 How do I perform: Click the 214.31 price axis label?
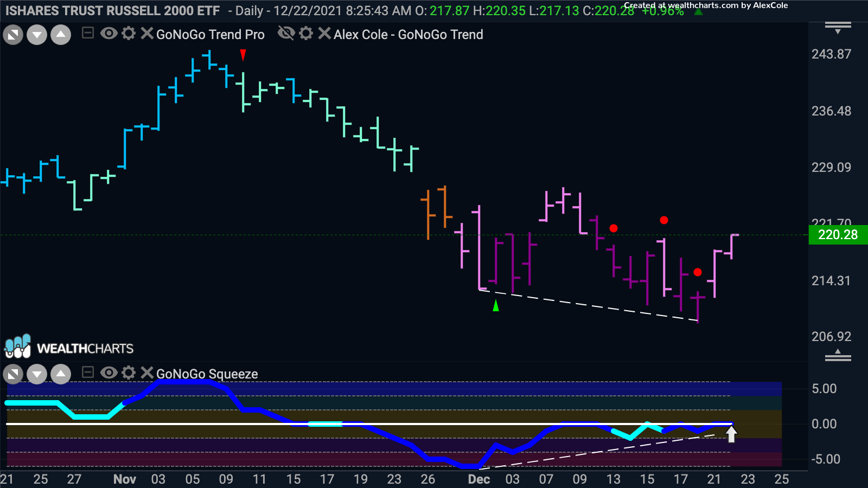tap(831, 281)
